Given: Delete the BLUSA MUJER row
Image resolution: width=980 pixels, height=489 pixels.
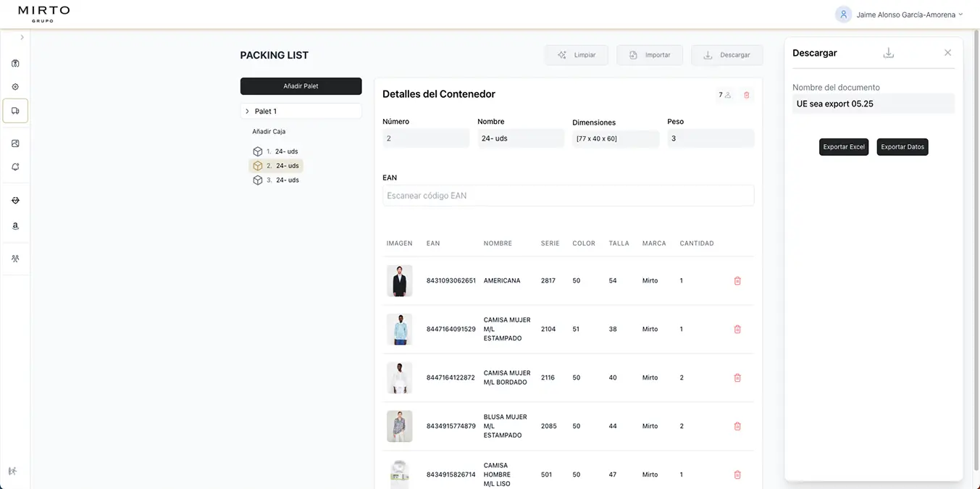Looking at the screenshot, I should point(737,426).
